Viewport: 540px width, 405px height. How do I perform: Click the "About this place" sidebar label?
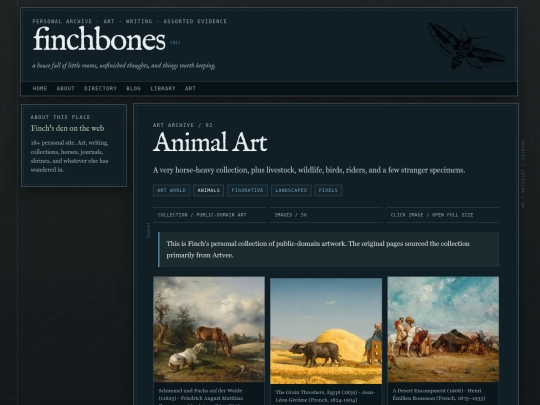click(60, 117)
